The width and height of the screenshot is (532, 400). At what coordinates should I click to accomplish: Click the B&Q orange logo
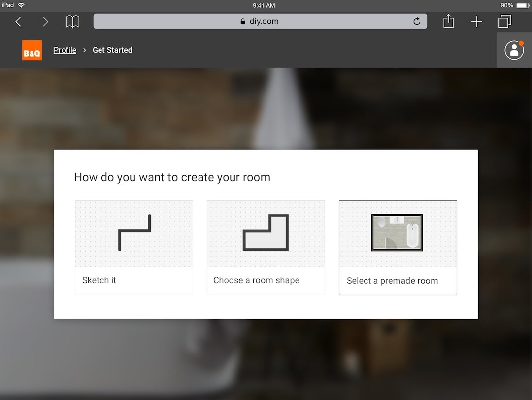[32, 50]
